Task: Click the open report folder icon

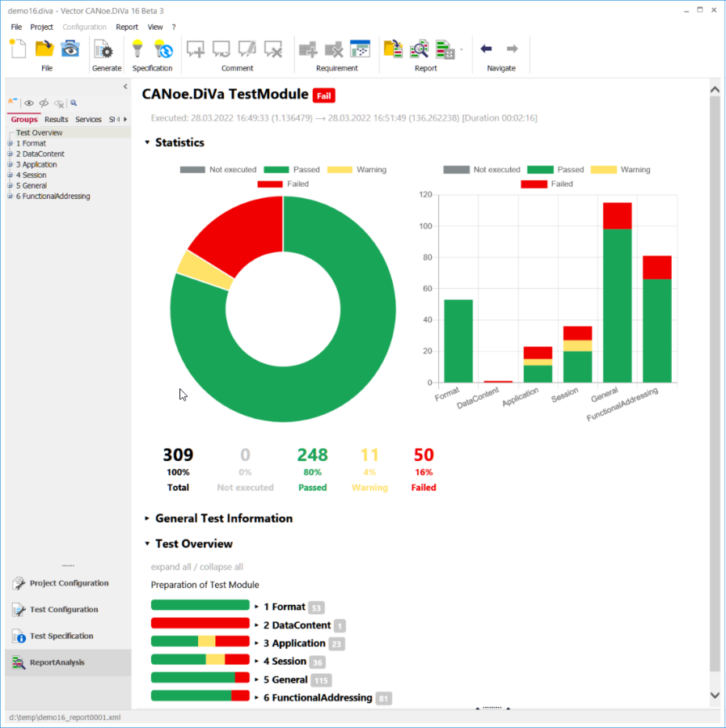Action: pyautogui.click(x=394, y=49)
